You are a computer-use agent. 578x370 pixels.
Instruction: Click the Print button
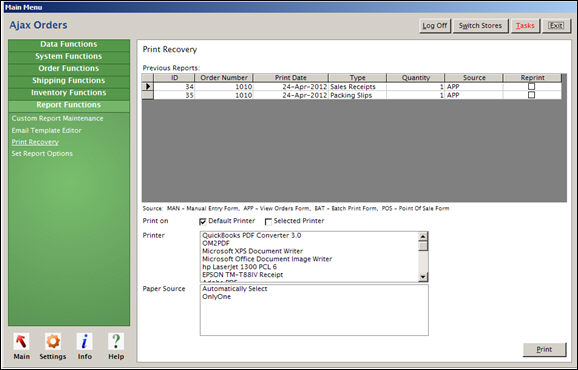pos(544,349)
